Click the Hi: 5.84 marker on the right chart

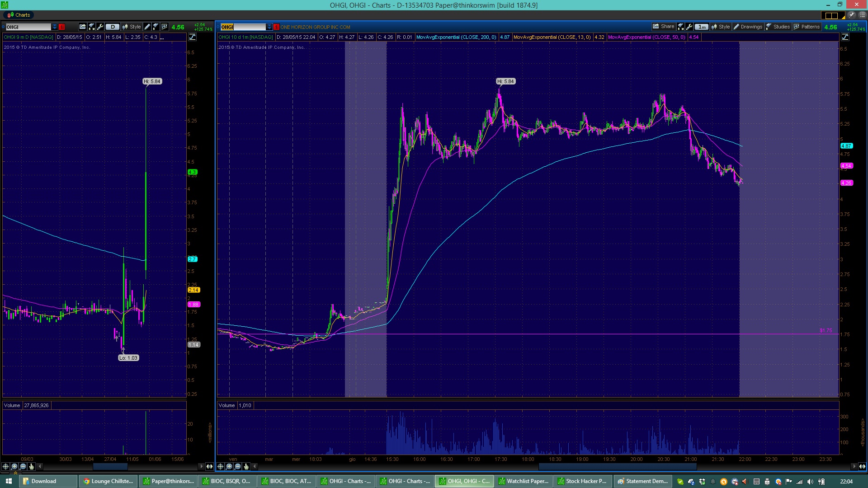tap(505, 81)
